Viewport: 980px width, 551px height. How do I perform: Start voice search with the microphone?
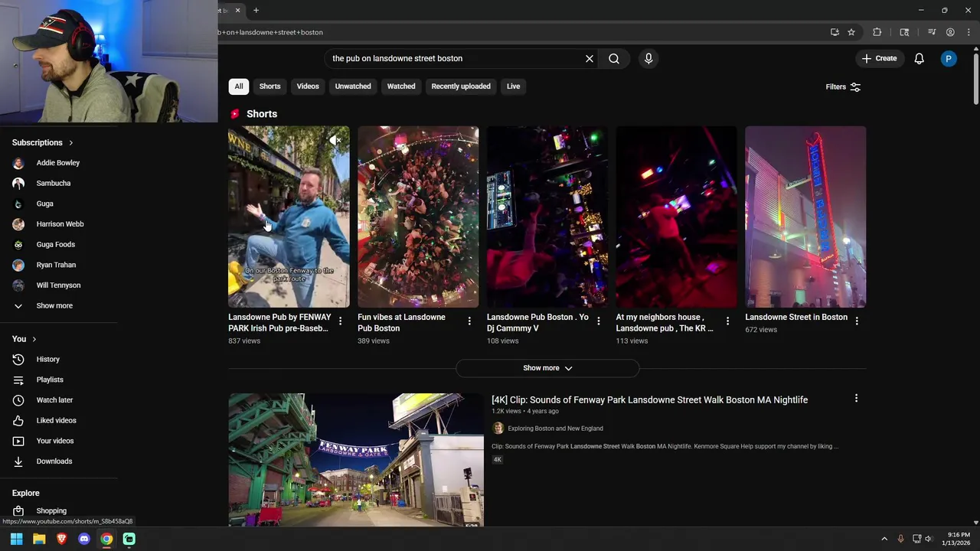tap(648, 58)
